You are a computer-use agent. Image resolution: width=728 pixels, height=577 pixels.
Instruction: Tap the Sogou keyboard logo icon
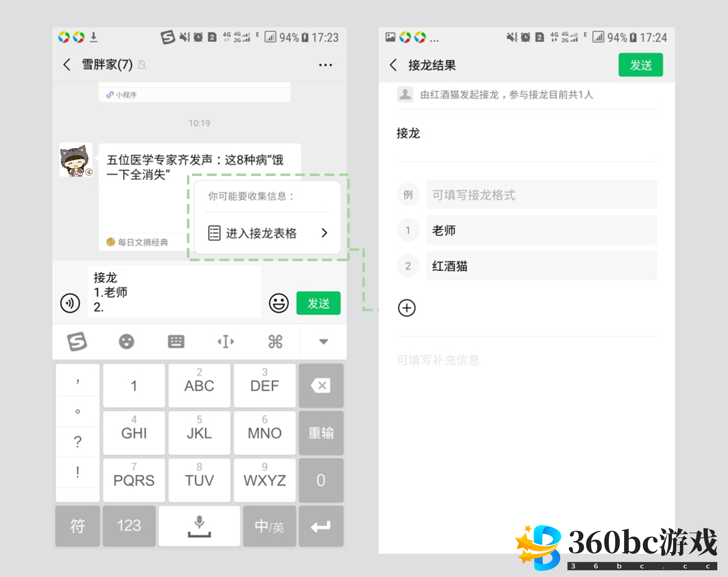[x=77, y=342]
